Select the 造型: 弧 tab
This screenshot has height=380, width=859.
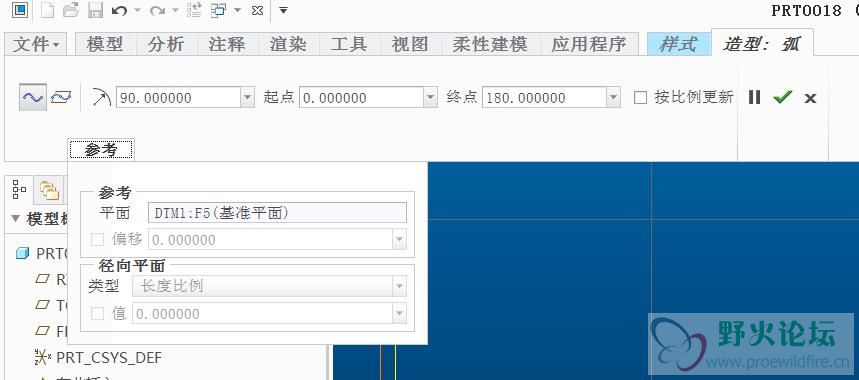click(762, 43)
